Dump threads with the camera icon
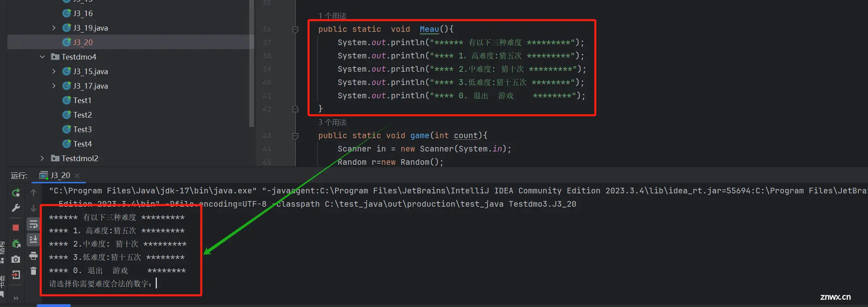The image size is (868, 307). [16, 259]
